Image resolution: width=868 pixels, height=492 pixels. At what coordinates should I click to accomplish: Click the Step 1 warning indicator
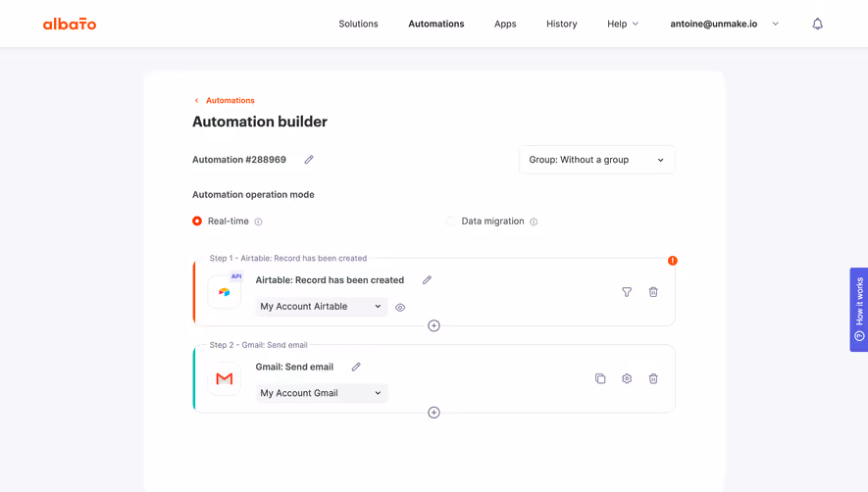point(673,260)
